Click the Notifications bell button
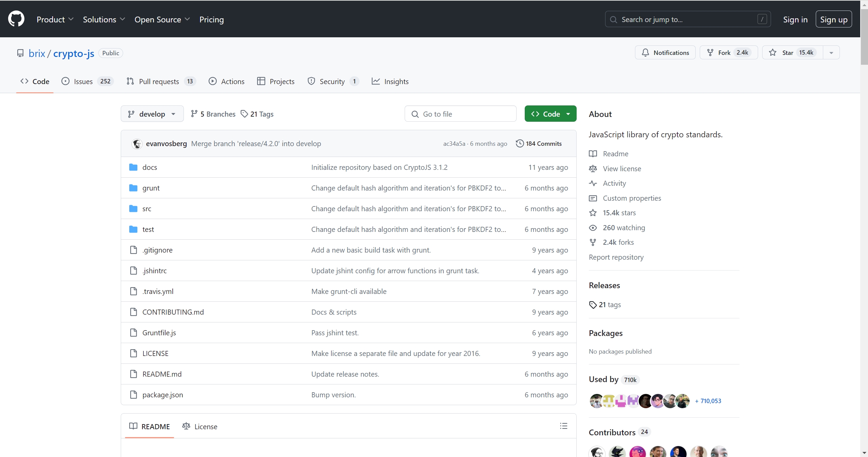868x457 pixels. [x=665, y=53]
